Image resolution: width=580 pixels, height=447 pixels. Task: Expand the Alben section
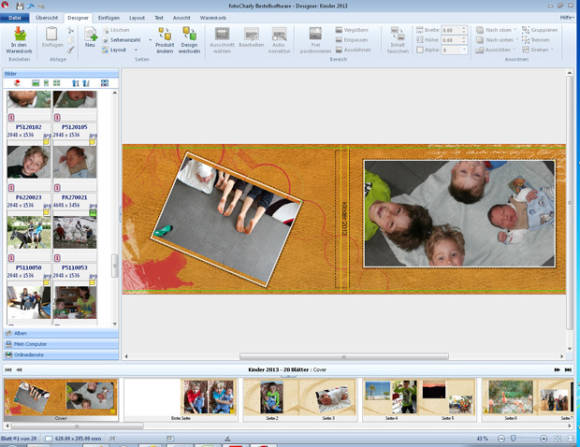[61, 333]
